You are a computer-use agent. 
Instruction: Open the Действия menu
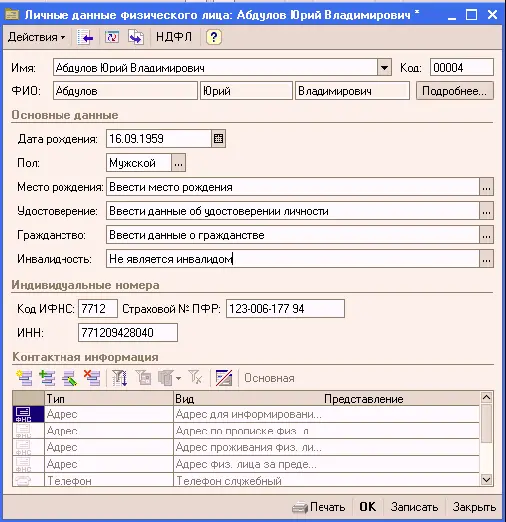[36, 37]
